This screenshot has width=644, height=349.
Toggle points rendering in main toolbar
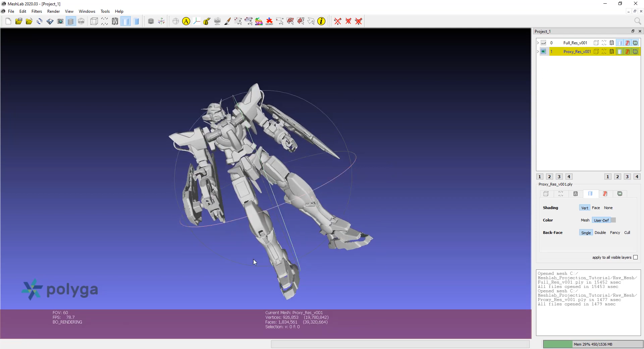(x=105, y=21)
